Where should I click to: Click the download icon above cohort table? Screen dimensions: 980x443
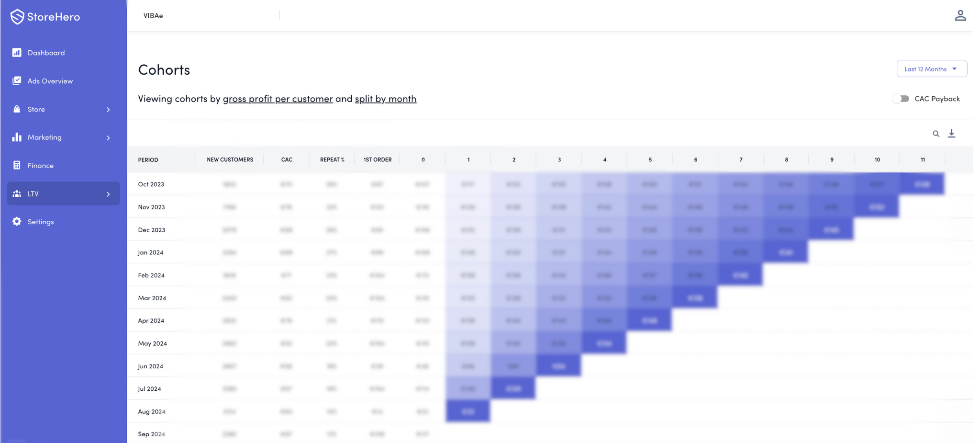pyautogui.click(x=952, y=134)
